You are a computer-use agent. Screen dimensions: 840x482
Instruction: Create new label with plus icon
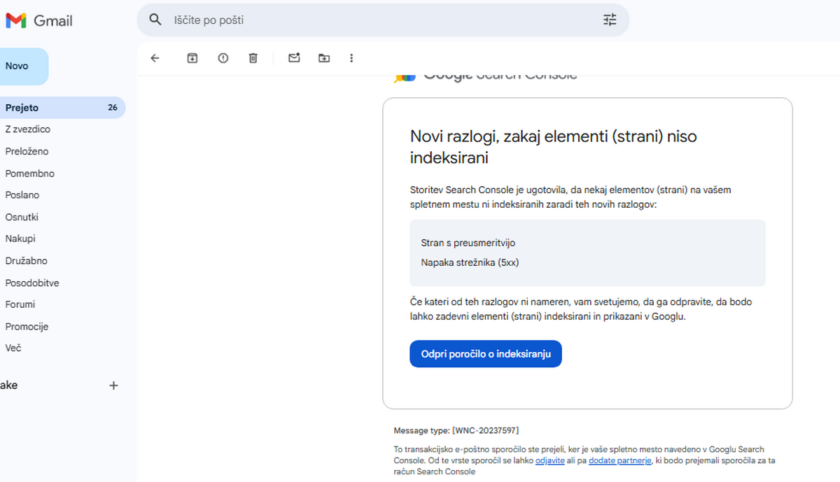pos(114,386)
